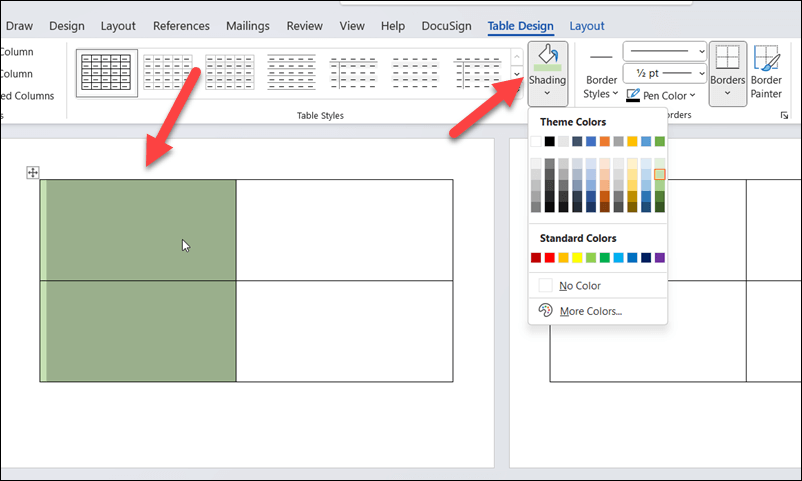Viewport: 802px width, 481px height.
Task: Open the View tab
Action: click(352, 26)
